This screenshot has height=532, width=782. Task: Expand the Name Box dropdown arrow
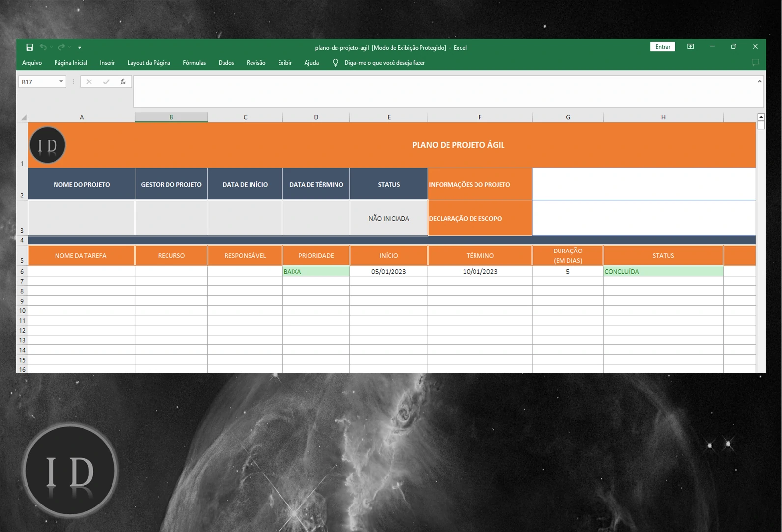61,82
